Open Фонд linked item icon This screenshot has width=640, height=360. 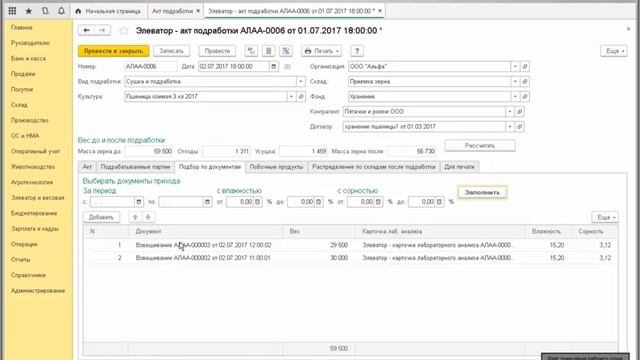tap(525, 96)
